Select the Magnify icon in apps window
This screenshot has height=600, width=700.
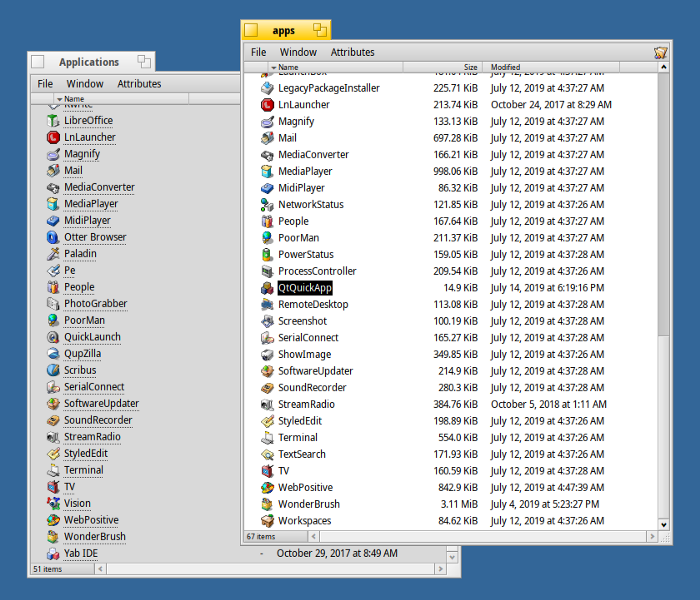[x=267, y=121]
